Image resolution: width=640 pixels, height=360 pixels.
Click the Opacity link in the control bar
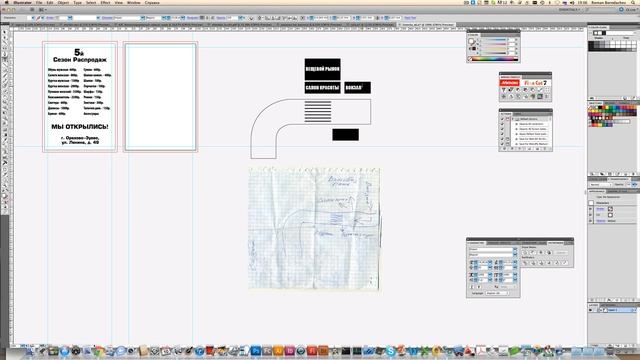click(x=221, y=18)
